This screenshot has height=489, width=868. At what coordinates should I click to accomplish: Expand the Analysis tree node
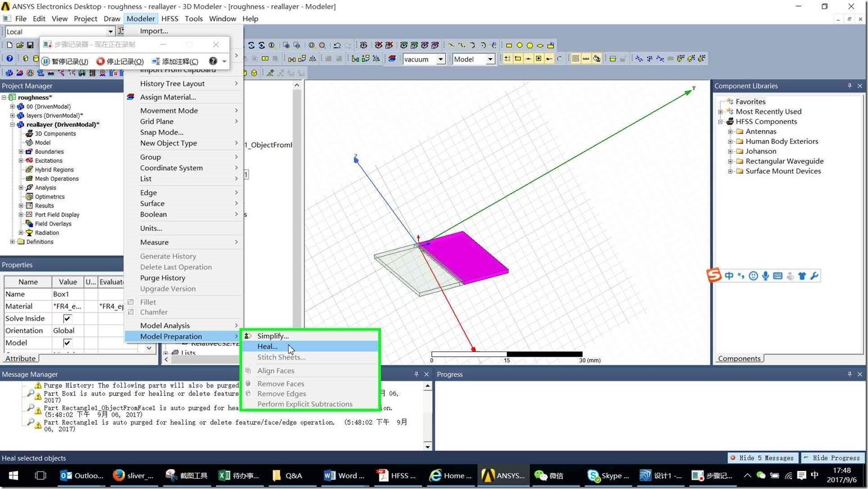tap(21, 188)
